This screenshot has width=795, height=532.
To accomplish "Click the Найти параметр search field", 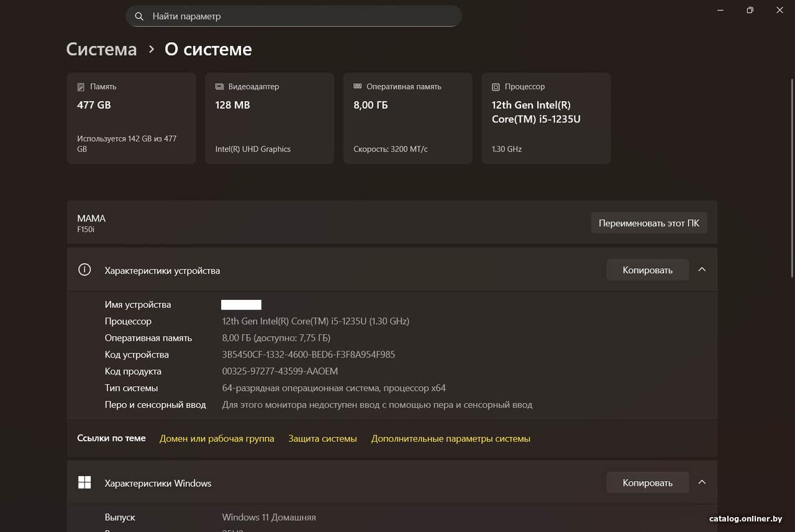I will [294, 16].
